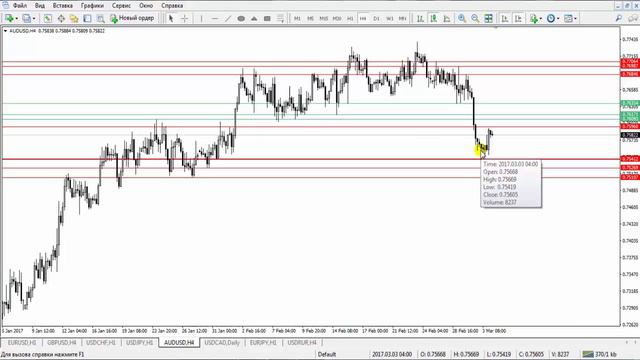Select the vertical line drawing tool
640x360 pixels.
click(x=201, y=18)
